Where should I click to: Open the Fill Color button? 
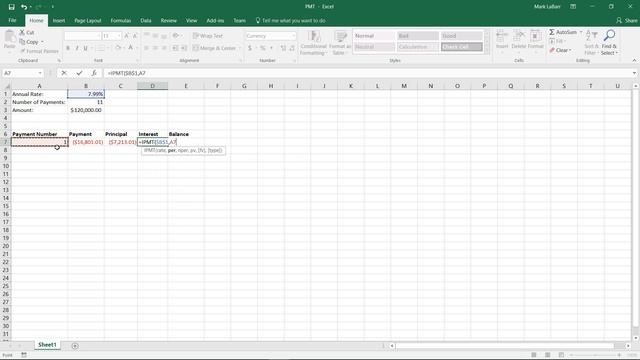(118, 48)
